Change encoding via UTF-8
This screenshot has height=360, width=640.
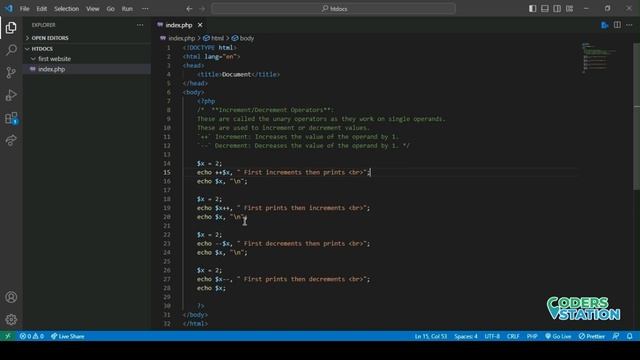492,336
